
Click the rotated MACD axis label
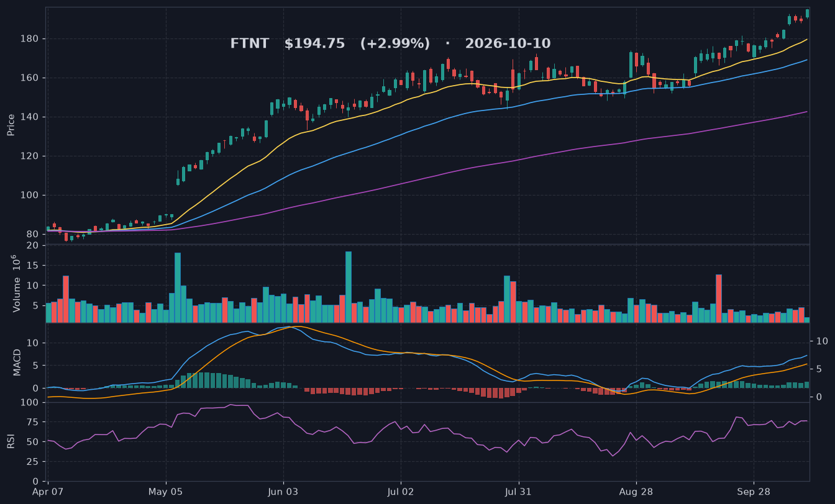17,362
